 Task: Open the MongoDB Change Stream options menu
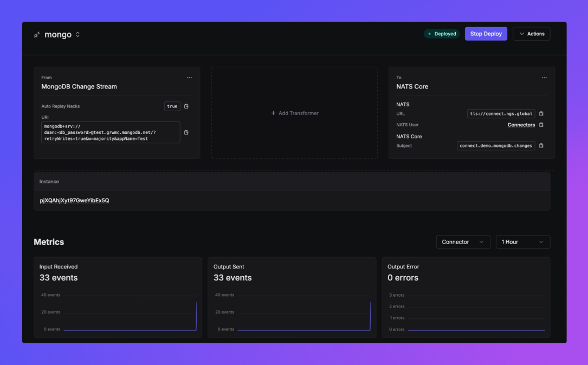[189, 78]
